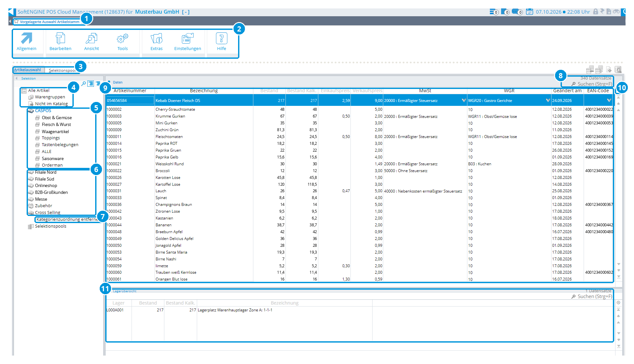Open Einstellungen in the ribbon

pos(187,42)
